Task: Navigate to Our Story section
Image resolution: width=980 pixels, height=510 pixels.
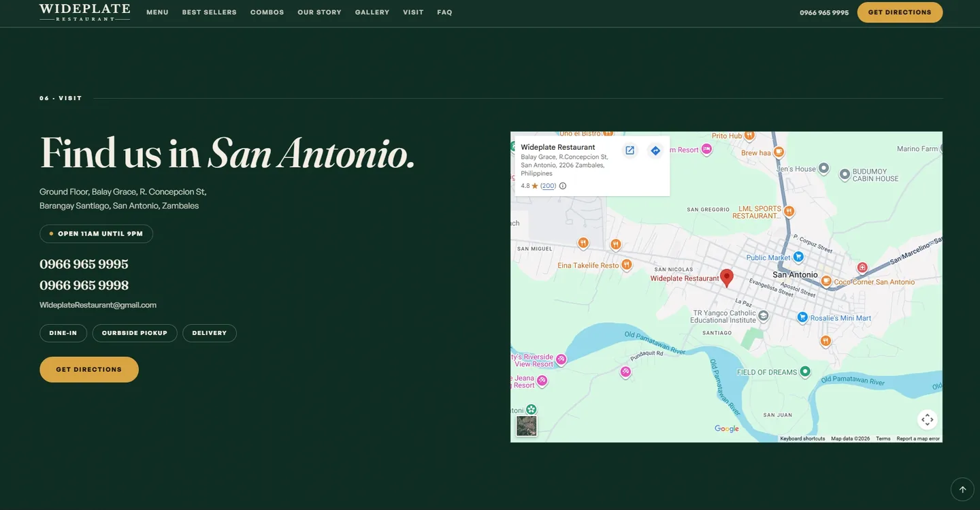Action: (x=319, y=12)
